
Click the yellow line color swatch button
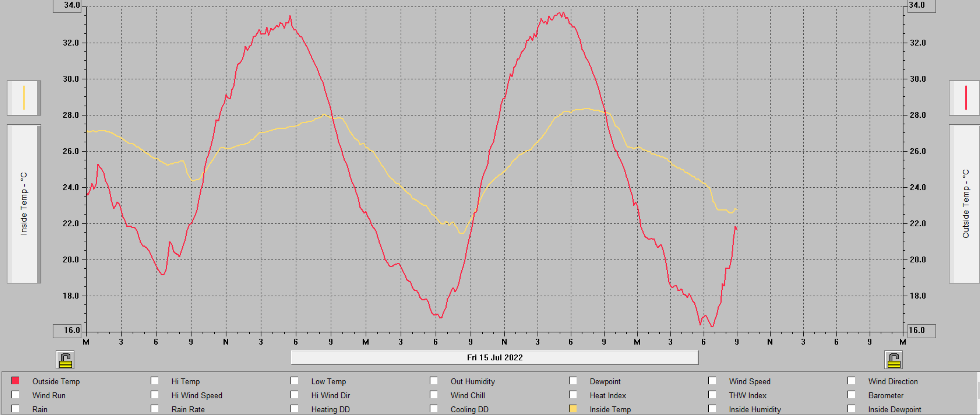coord(24,98)
